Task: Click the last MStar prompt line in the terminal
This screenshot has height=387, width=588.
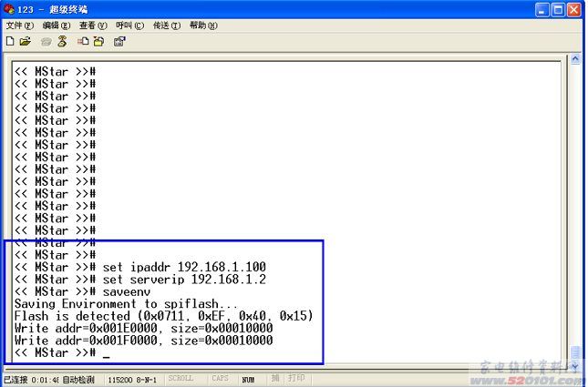Action: point(55,352)
